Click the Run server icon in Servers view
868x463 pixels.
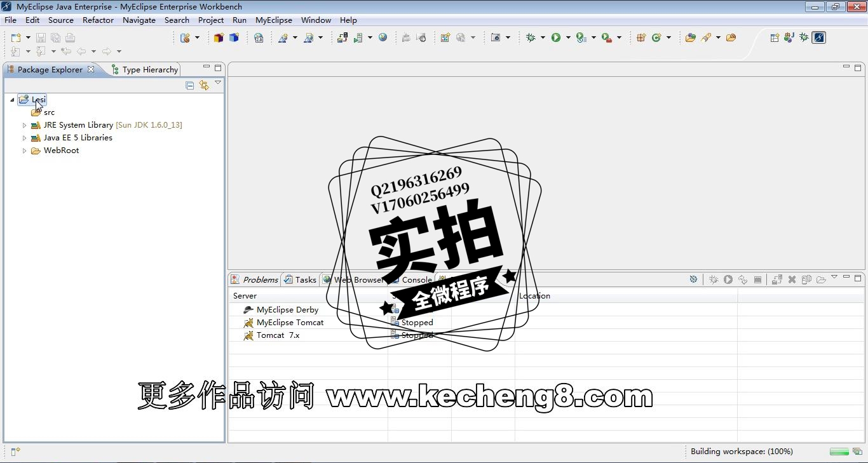click(x=728, y=279)
